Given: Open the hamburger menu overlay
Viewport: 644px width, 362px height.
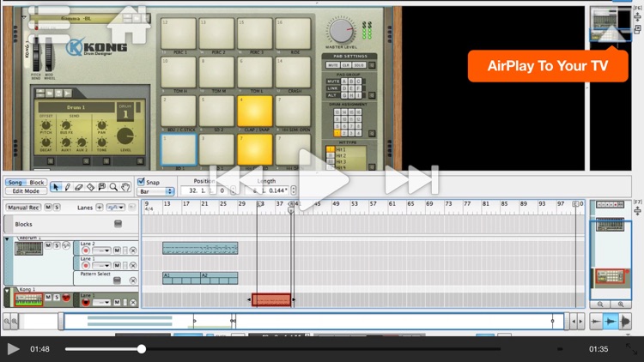Looking at the screenshot, I should pos(49,24).
